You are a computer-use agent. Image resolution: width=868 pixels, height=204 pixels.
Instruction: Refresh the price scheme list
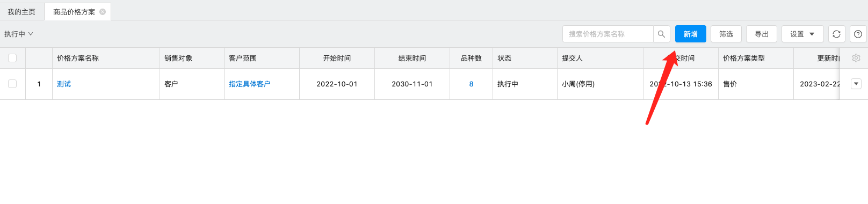[x=836, y=34]
